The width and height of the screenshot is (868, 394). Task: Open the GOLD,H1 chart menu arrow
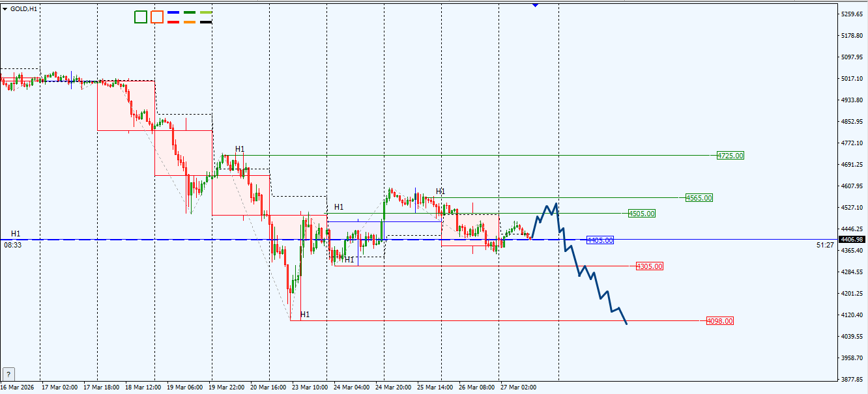(x=5, y=8)
